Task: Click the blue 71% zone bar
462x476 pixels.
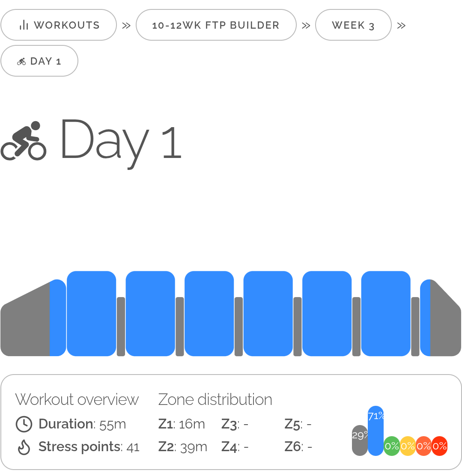Action: coord(376,433)
